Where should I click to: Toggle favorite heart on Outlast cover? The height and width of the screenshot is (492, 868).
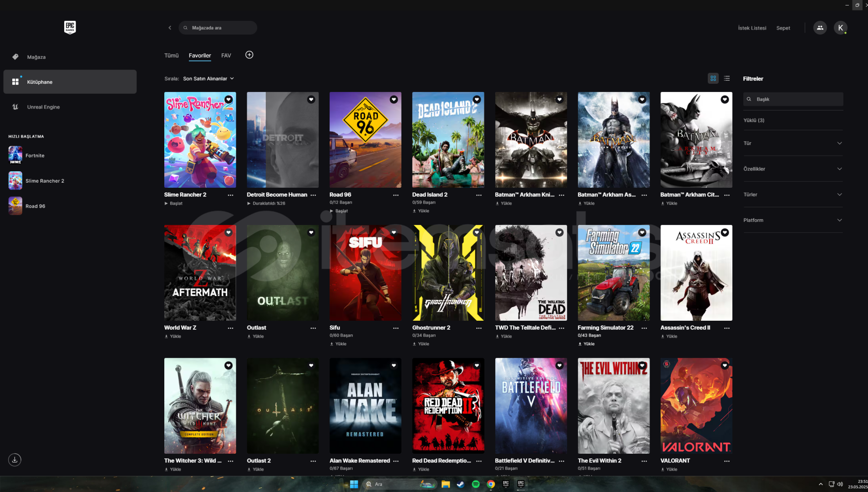tap(311, 232)
